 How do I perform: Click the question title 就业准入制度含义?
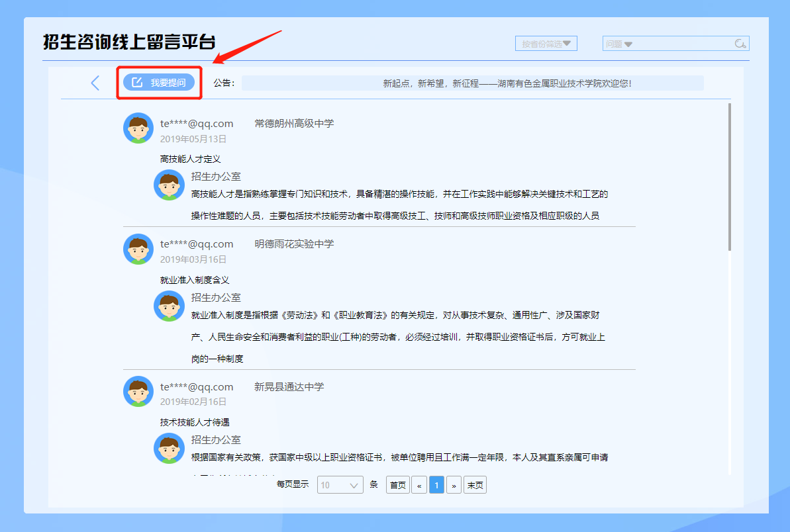tap(195, 280)
